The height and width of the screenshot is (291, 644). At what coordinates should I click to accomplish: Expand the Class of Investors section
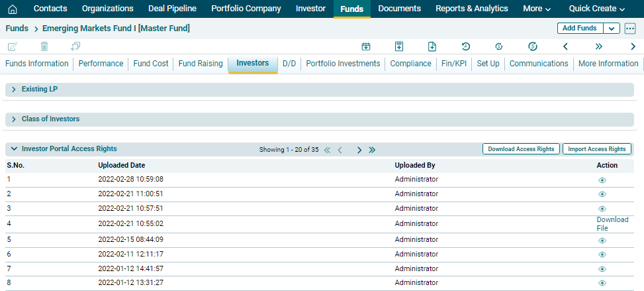click(x=14, y=119)
